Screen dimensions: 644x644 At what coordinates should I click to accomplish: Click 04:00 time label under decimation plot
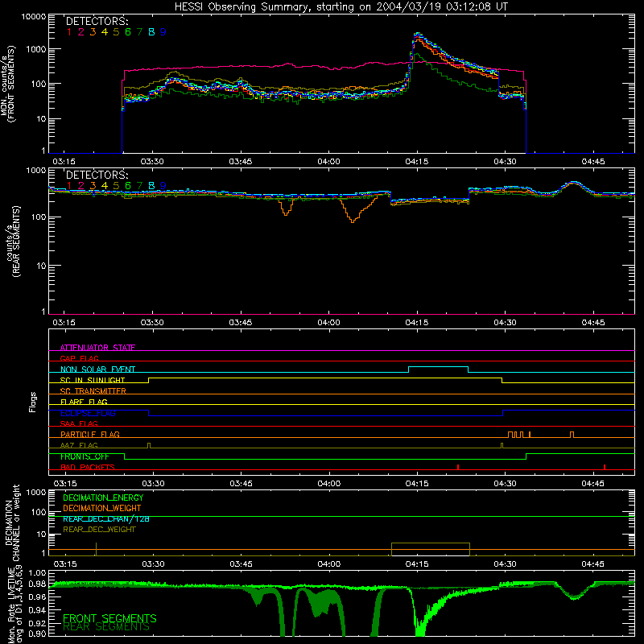(x=328, y=564)
